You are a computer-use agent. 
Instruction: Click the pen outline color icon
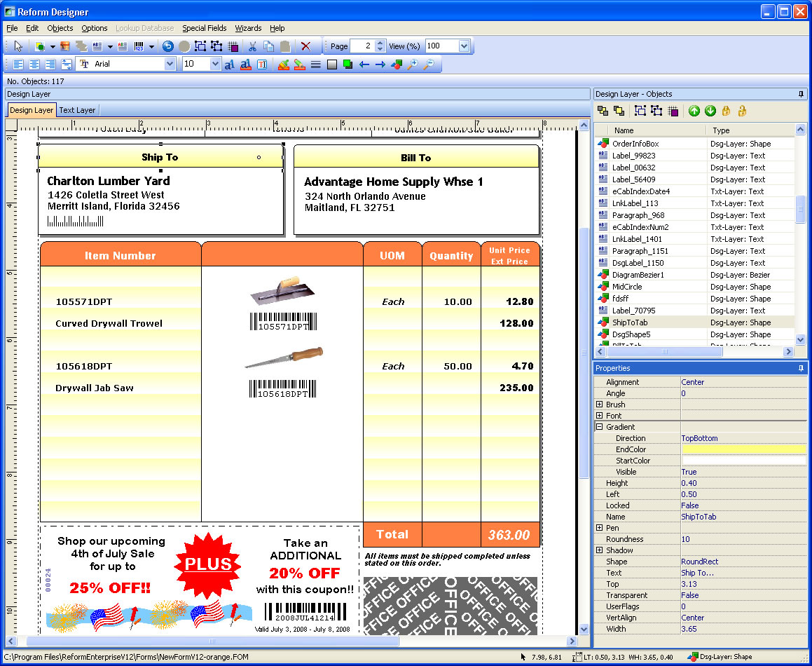[299, 64]
